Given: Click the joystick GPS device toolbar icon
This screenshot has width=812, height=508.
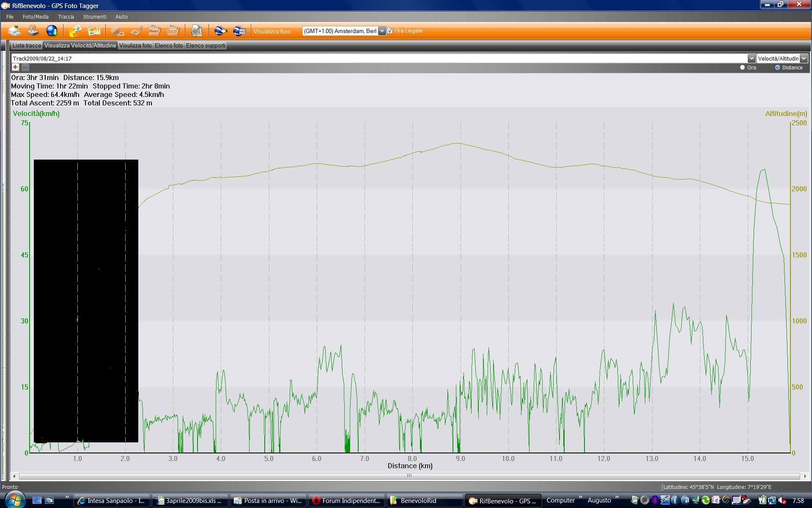Looking at the screenshot, I should pos(33,31).
